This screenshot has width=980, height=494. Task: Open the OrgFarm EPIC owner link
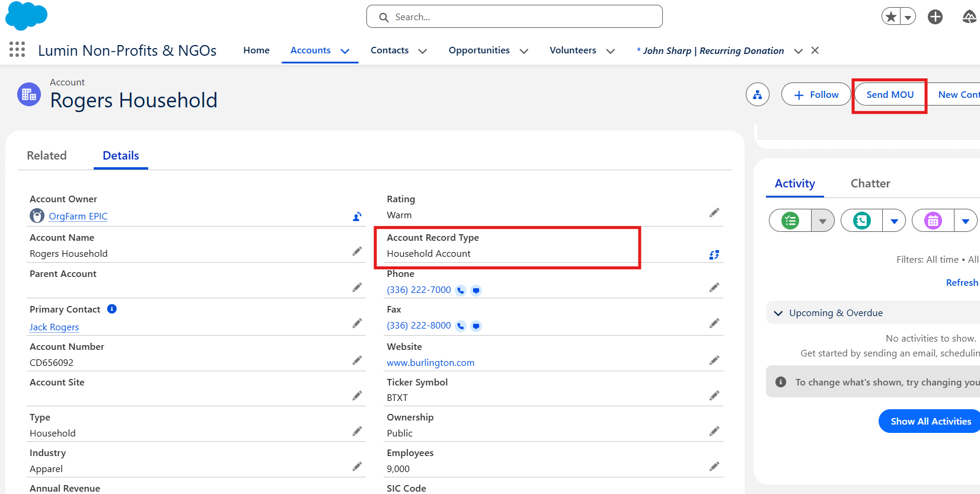coord(78,216)
